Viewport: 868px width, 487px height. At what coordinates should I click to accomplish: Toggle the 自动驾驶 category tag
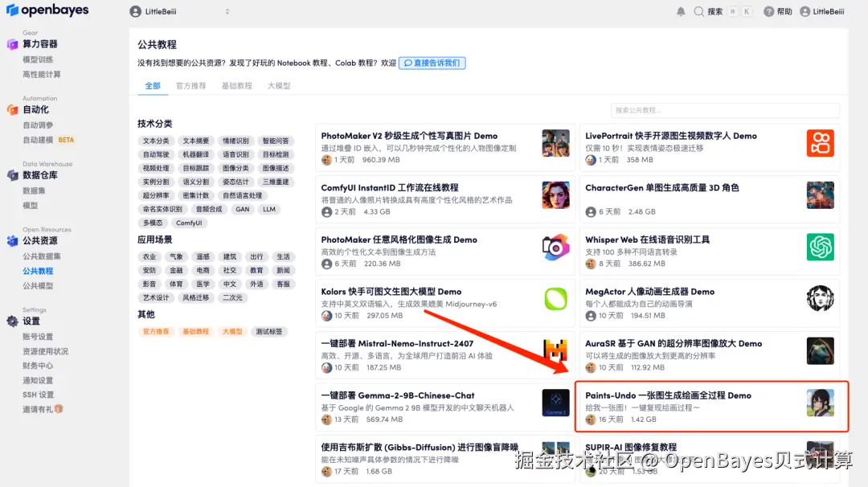(x=156, y=154)
